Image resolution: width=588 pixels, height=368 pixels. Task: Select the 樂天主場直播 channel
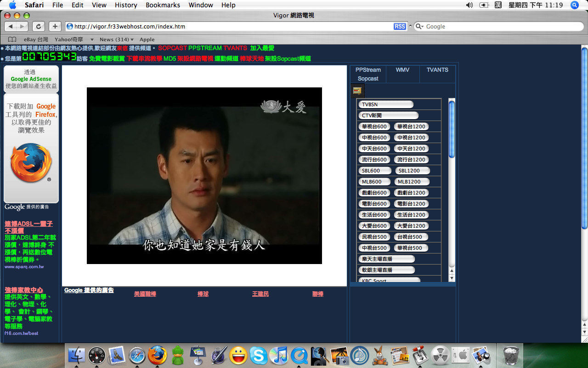pos(386,259)
